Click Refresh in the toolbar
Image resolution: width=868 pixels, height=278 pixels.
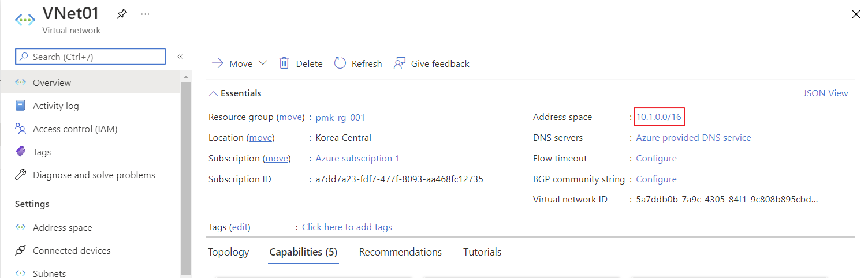coord(358,63)
